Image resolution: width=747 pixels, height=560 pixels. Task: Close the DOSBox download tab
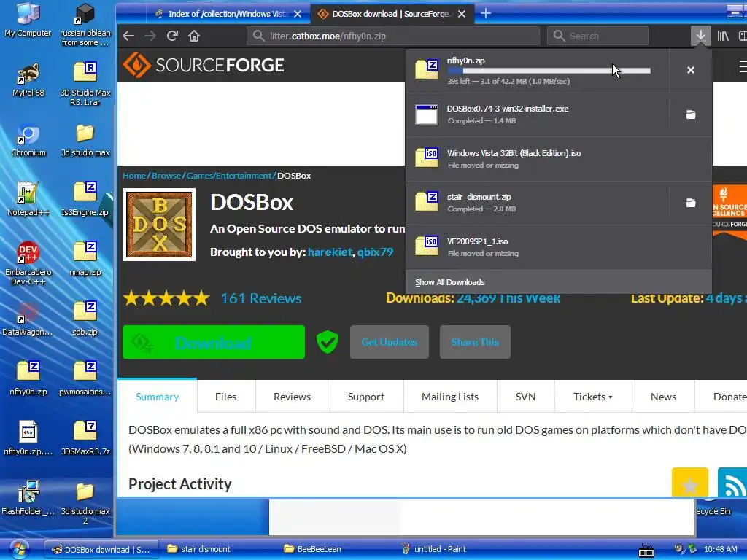coord(462,14)
